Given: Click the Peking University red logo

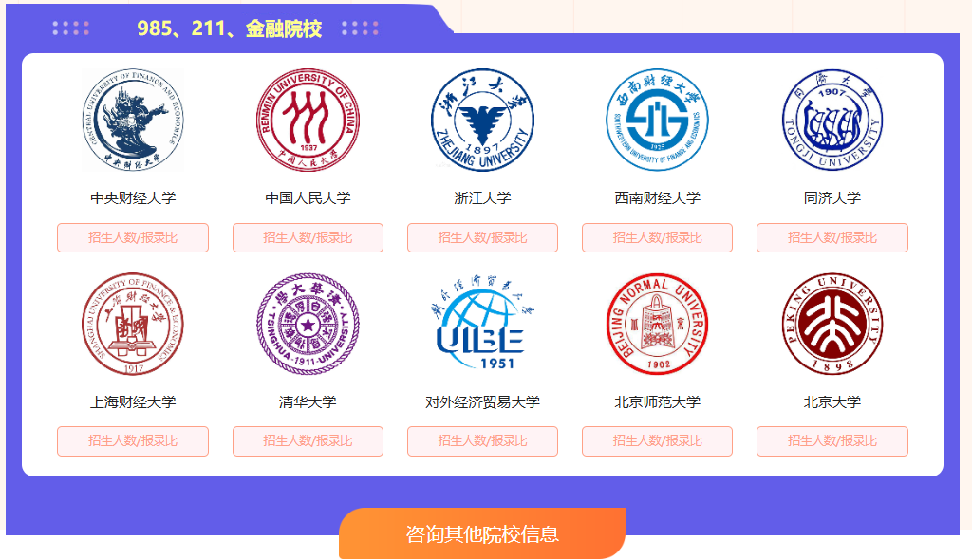Looking at the screenshot, I should click(x=832, y=324).
